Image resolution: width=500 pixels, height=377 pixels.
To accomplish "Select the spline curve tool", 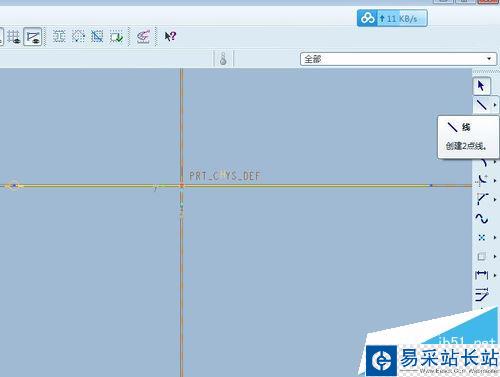I will coord(482,218).
